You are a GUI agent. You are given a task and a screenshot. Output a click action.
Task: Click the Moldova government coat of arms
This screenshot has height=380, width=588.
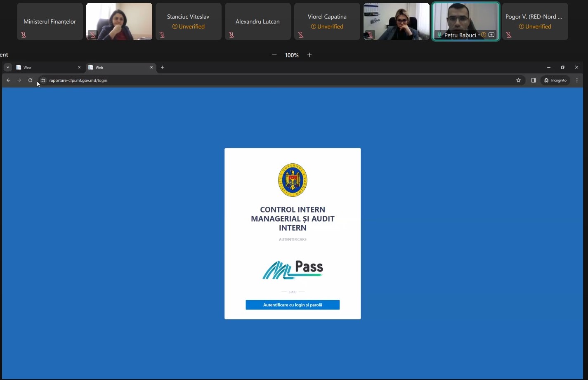(293, 180)
